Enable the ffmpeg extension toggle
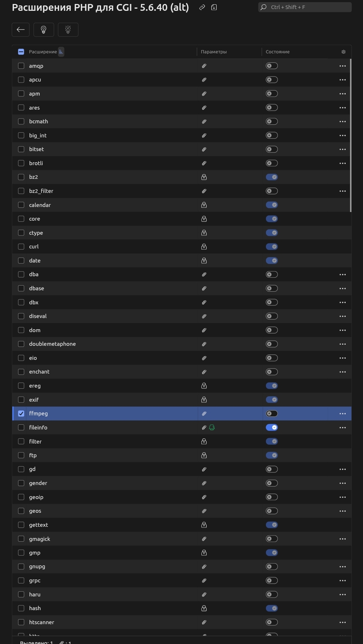The image size is (363, 644). point(272,414)
